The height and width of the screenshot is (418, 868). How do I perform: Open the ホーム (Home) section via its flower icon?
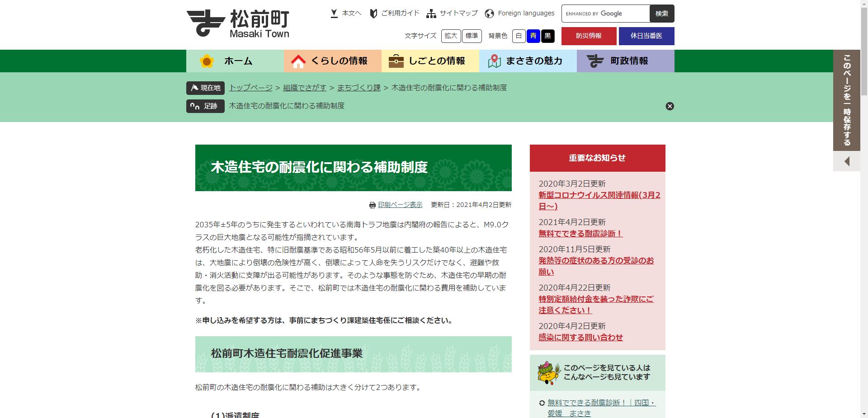pos(207,60)
